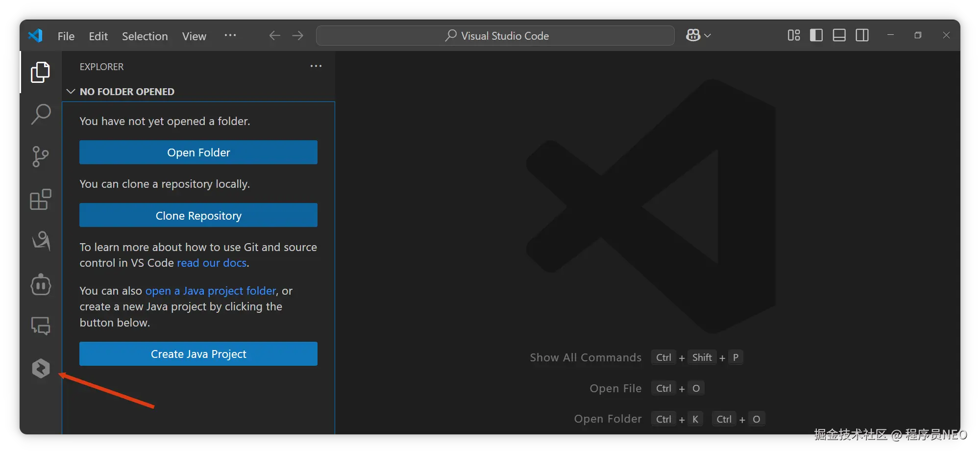Open the Customize Layout control

click(x=794, y=35)
